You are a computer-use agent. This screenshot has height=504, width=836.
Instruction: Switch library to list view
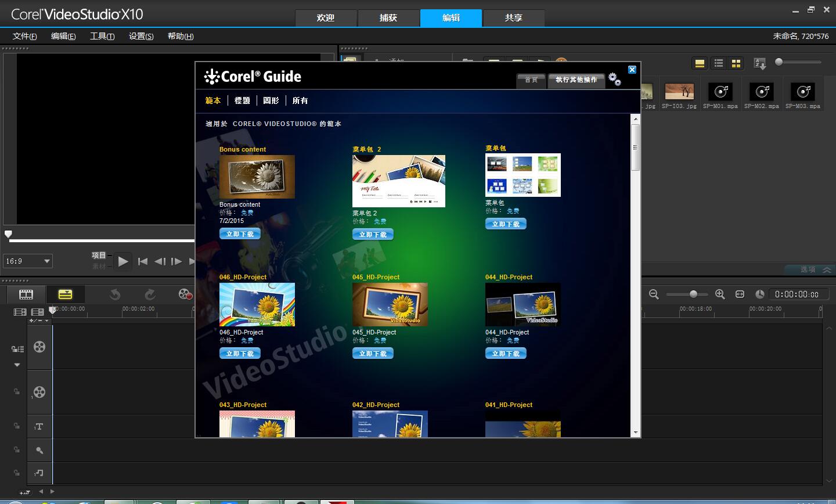[x=719, y=63]
